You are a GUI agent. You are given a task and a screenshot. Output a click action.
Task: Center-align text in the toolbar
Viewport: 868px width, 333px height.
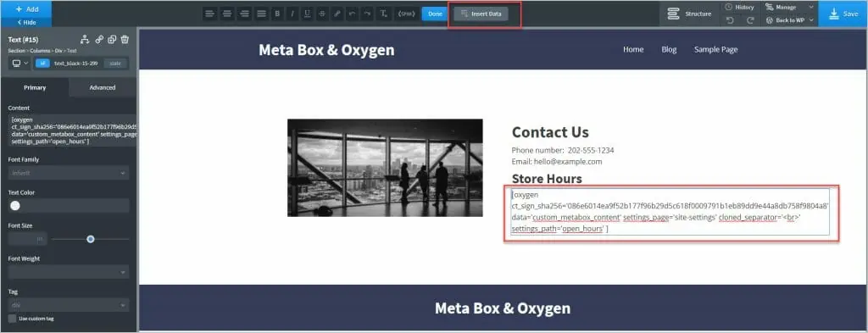tap(226, 14)
